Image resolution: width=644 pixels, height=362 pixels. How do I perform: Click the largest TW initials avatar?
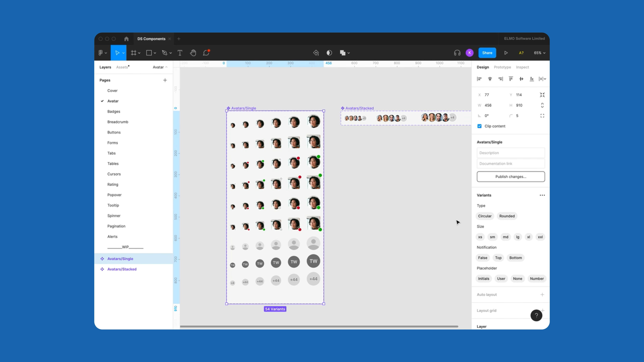pos(313,261)
